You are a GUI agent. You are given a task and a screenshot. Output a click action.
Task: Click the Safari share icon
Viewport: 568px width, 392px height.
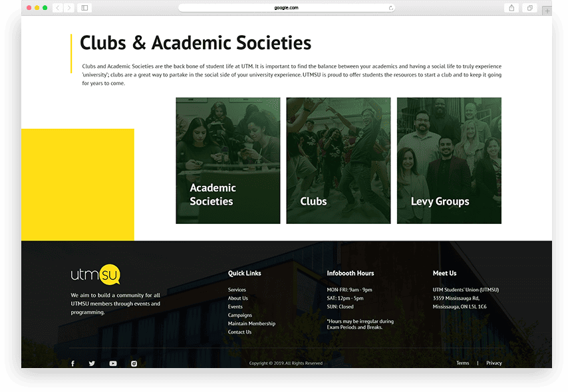pos(511,8)
